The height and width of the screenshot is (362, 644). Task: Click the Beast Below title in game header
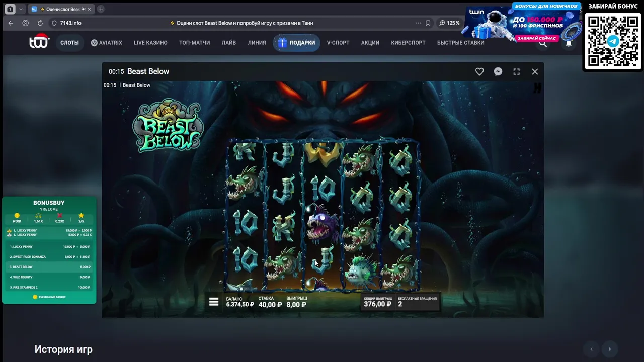pyautogui.click(x=148, y=71)
